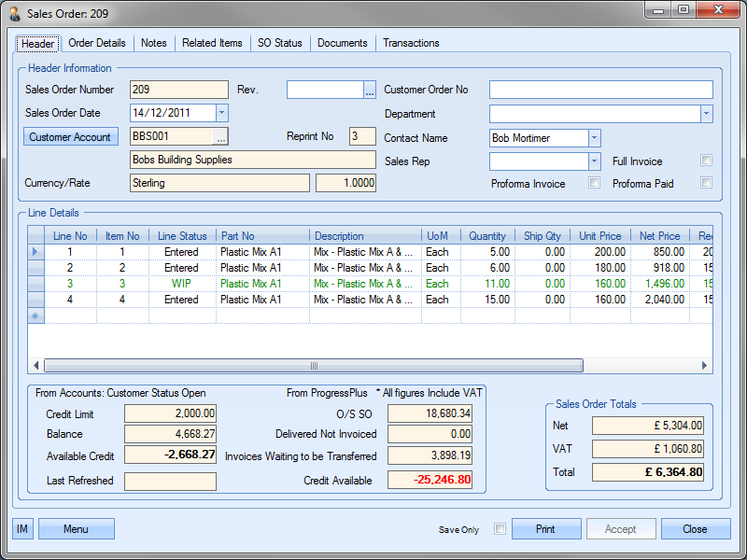
Task: Click the row selector arrow for line 1
Action: pyautogui.click(x=36, y=252)
